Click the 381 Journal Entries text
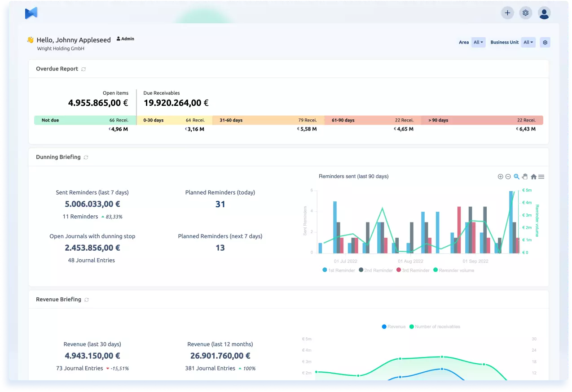 [210, 368]
